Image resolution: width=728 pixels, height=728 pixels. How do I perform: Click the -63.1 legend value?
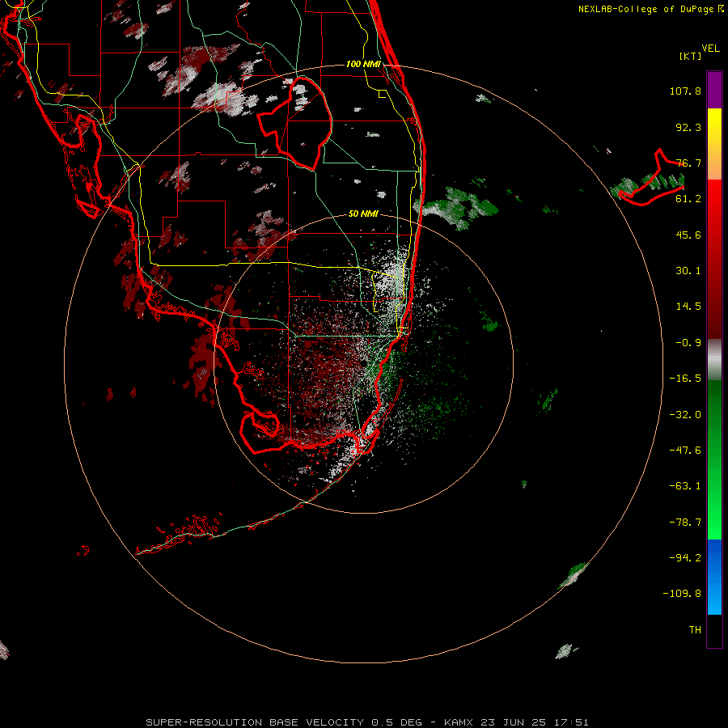point(685,486)
